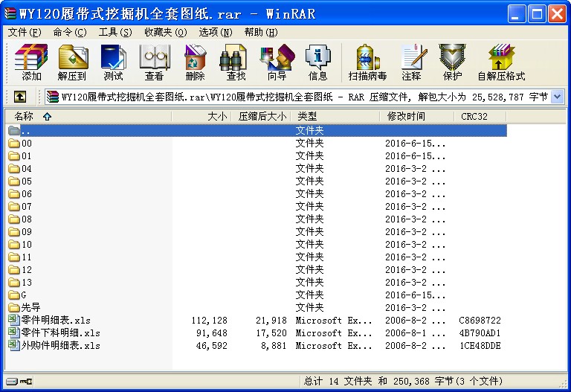Click the drive and key status icon
This screenshot has height=392, width=571.
click(19, 382)
